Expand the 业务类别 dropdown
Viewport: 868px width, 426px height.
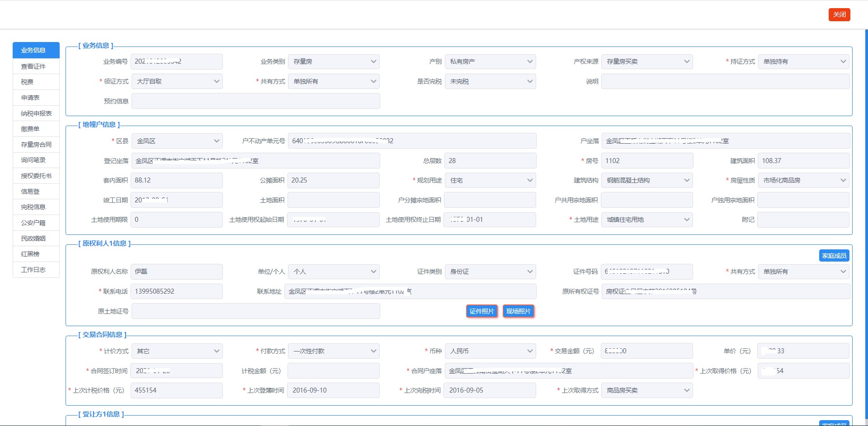tap(334, 61)
